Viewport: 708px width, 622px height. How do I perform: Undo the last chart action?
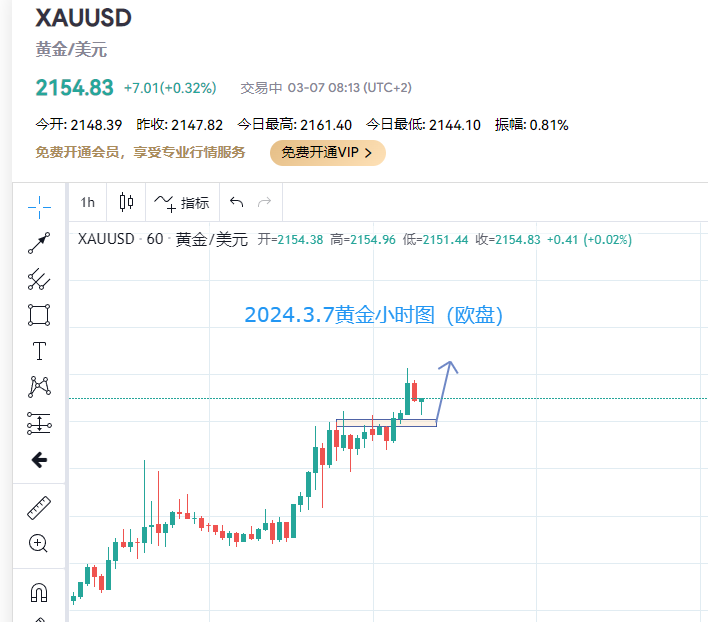click(237, 202)
